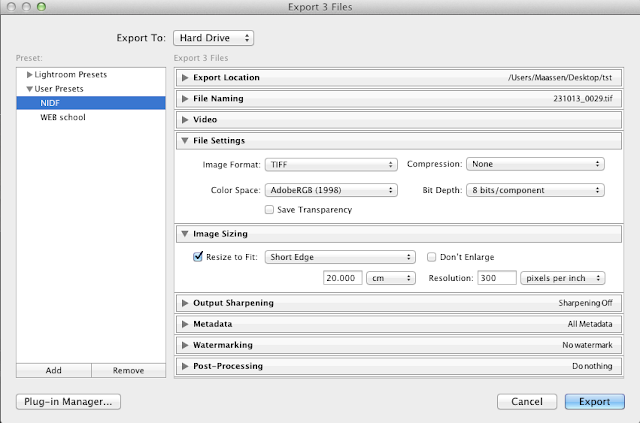Open the pixels per inch dropdown
This screenshot has height=423, width=640.
click(562, 278)
